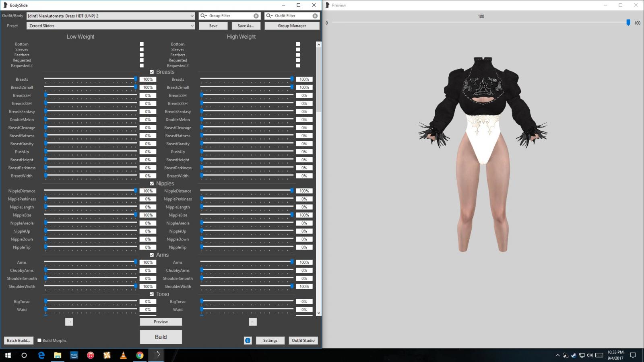The width and height of the screenshot is (644, 362).
Task: Open Google Chrome from taskbar
Action: (x=140, y=355)
